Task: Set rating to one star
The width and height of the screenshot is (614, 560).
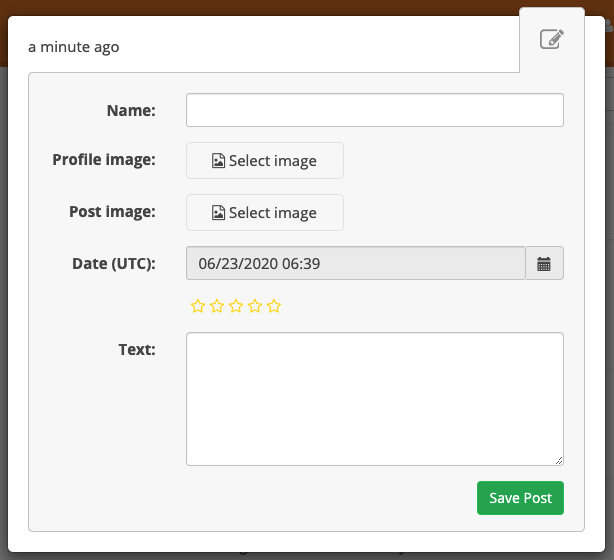Action: click(x=198, y=306)
